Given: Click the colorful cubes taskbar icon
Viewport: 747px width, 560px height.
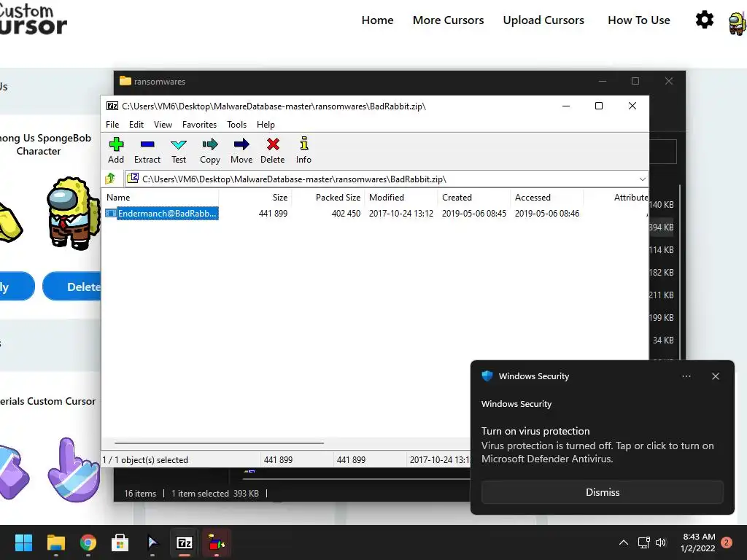Looking at the screenshot, I should [x=217, y=542].
